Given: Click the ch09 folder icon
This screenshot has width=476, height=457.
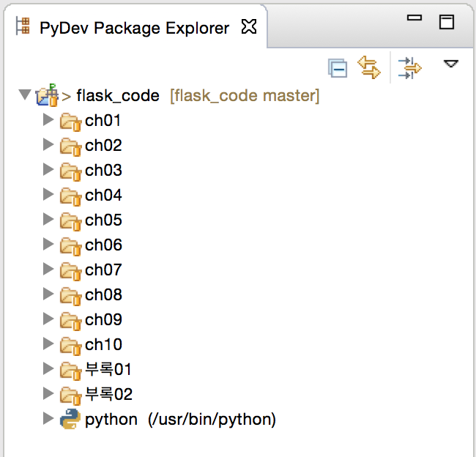Looking at the screenshot, I should (70, 322).
